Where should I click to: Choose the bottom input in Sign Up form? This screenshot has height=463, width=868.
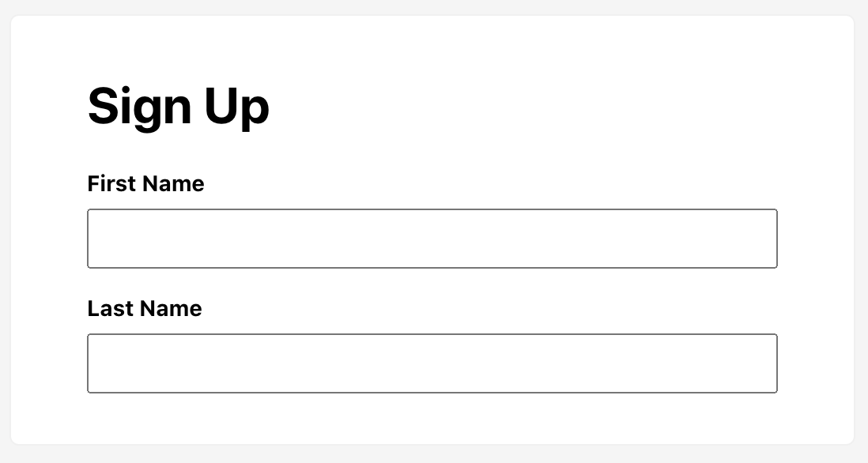(x=432, y=363)
